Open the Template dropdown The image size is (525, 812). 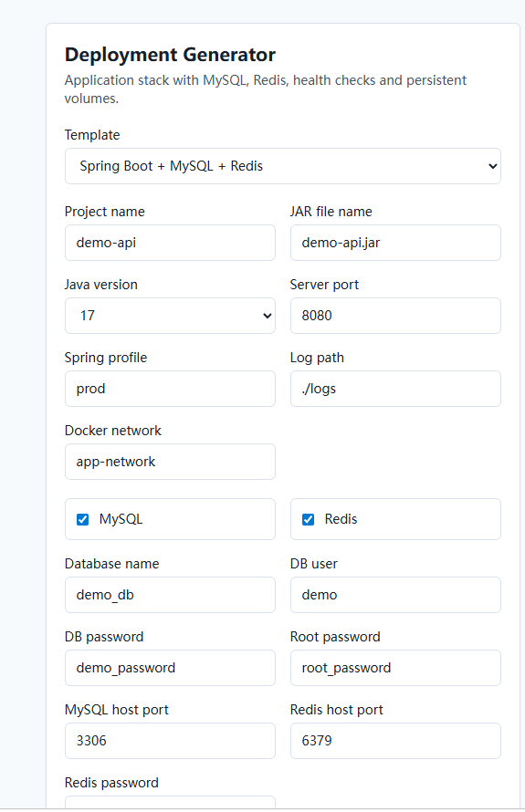(x=282, y=166)
